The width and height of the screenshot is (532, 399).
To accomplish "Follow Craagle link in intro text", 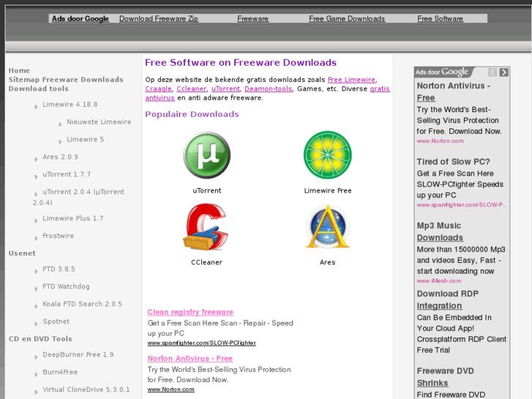I will 159,89.
